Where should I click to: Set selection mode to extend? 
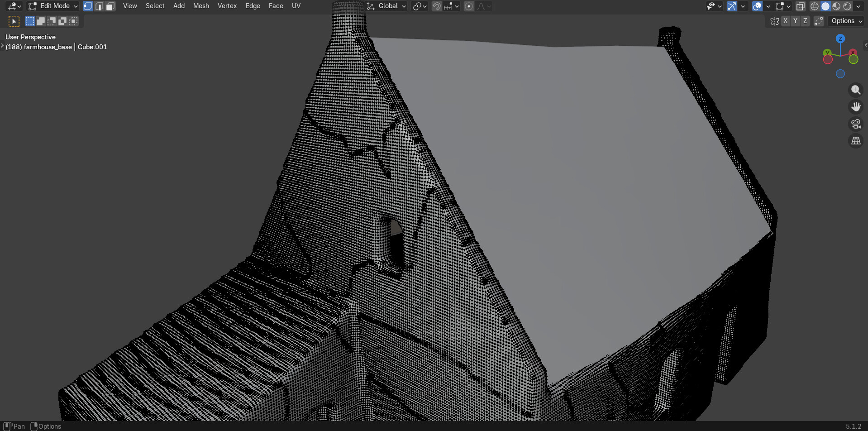point(41,21)
